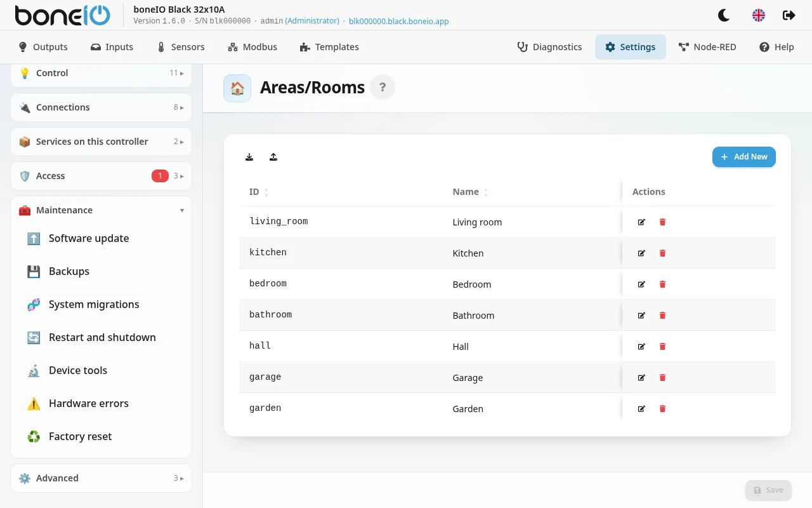Open Factory reset page
Screen dimensions: 812x508
101,437
